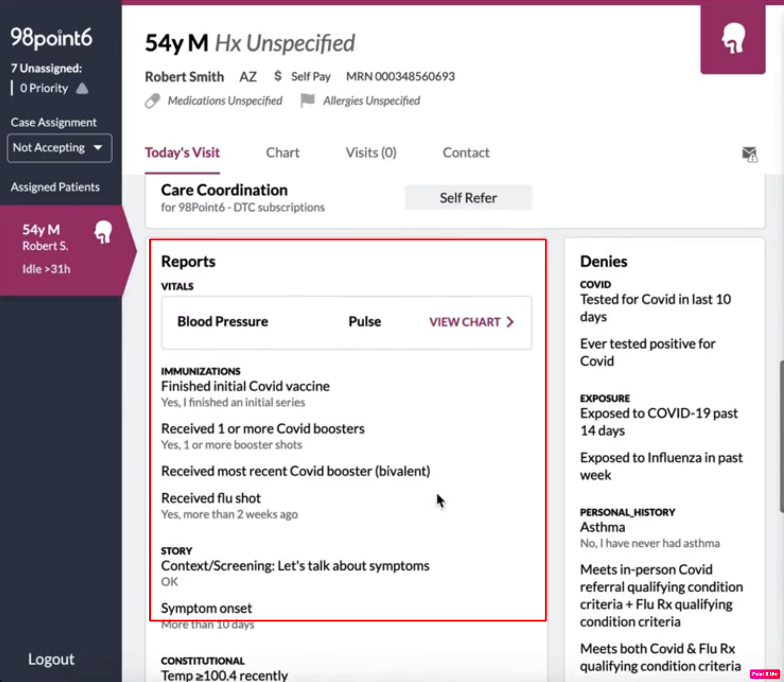Click the dollar sign icon beside Self Pay
This screenshot has width=784, height=682.
tap(278, 76)
